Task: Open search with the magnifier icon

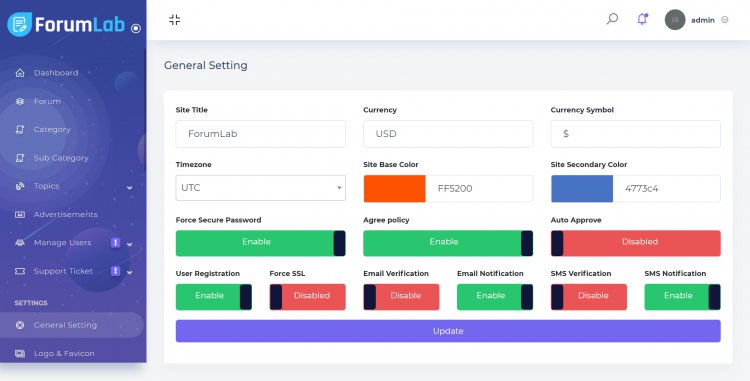Action: (x=612, y=19)
